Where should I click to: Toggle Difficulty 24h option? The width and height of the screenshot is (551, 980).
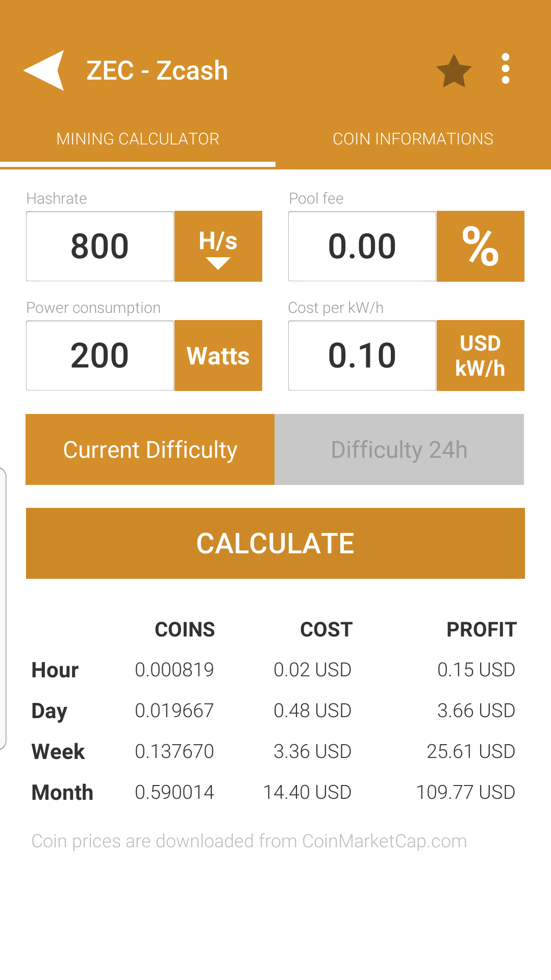pos(399,449)
